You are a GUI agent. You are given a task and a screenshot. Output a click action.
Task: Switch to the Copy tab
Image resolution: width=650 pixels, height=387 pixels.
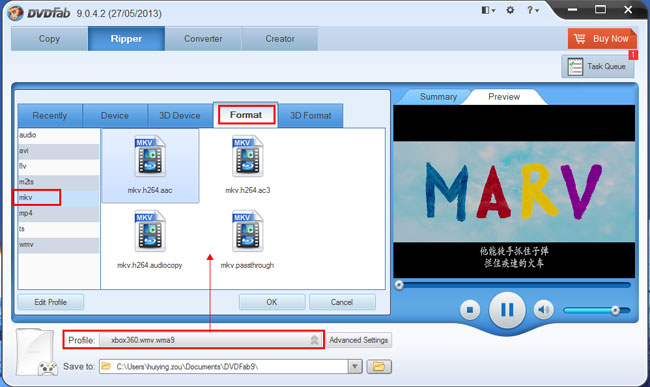point(49,39)
